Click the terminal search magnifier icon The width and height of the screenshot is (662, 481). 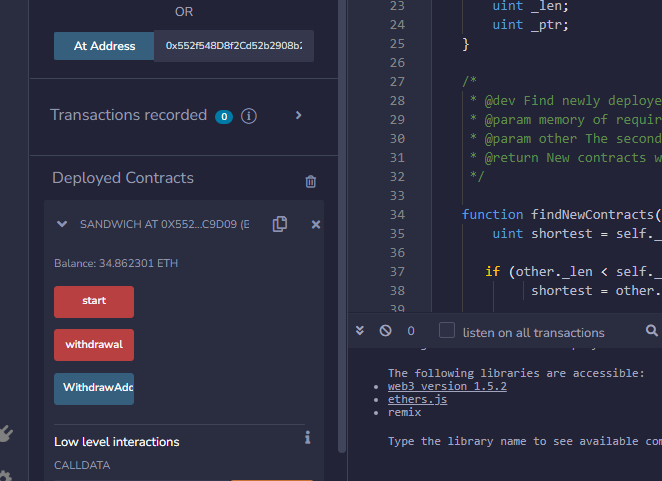(651, 330)
